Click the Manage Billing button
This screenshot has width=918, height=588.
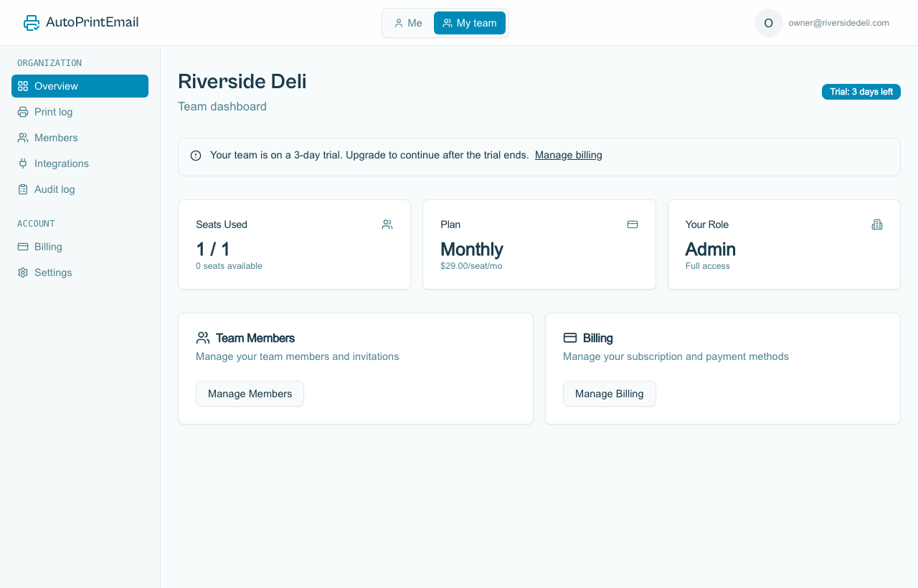610,394
